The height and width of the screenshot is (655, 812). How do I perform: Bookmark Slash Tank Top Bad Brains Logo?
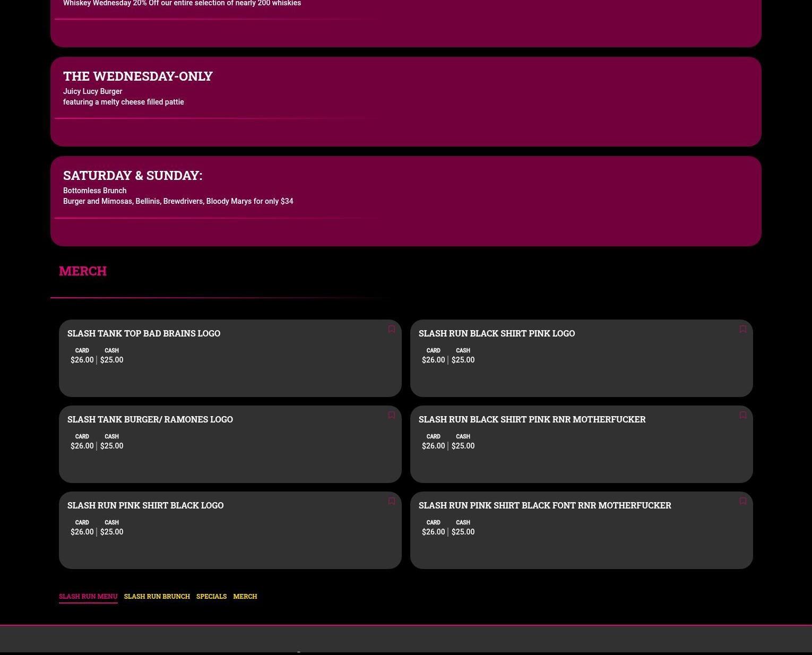(x=392, y=329)
